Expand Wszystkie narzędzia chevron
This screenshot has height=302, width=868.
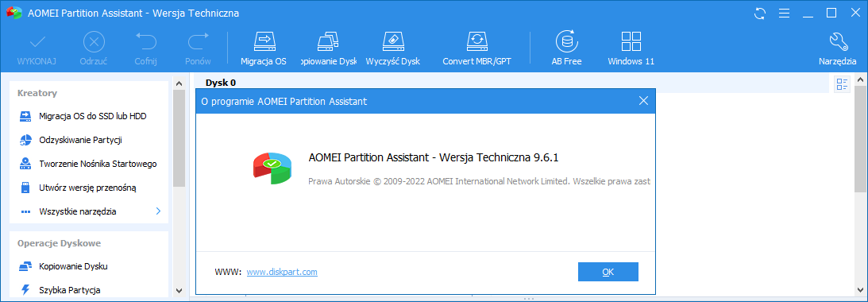click(x=158, y=211)
